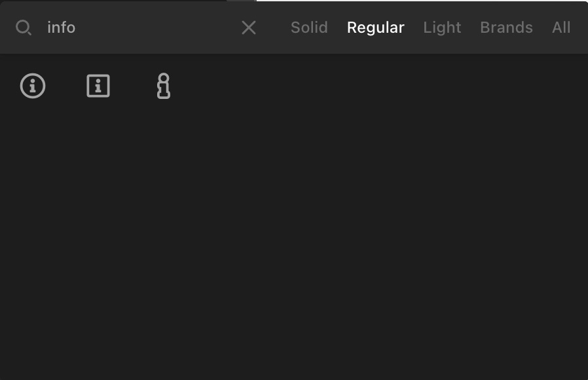Open the Brands icon tab

click(x=506, y=28)
